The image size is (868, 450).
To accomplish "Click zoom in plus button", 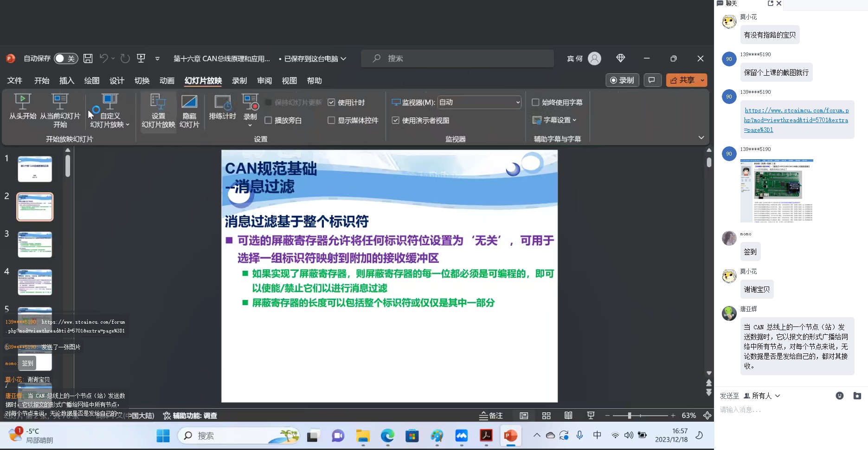I will point(673,416).
